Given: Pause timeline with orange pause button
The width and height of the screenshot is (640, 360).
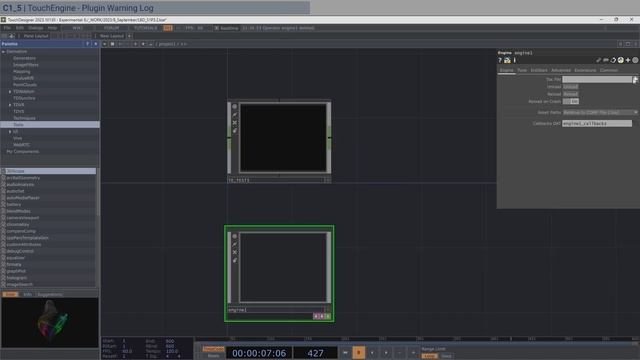Looking at the screenshot, I should tap(359, 353).
